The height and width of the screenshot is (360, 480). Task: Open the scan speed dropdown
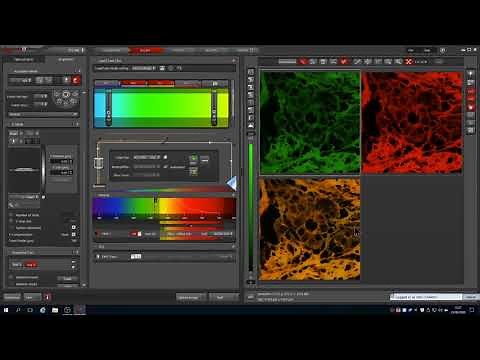pyautogui.click(x=41, y=105)
